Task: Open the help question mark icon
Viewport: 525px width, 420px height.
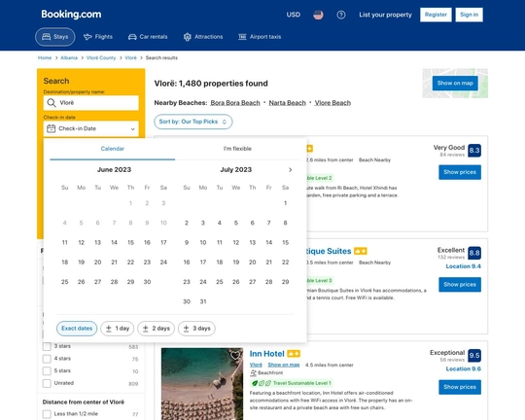Action: [341, 15]
